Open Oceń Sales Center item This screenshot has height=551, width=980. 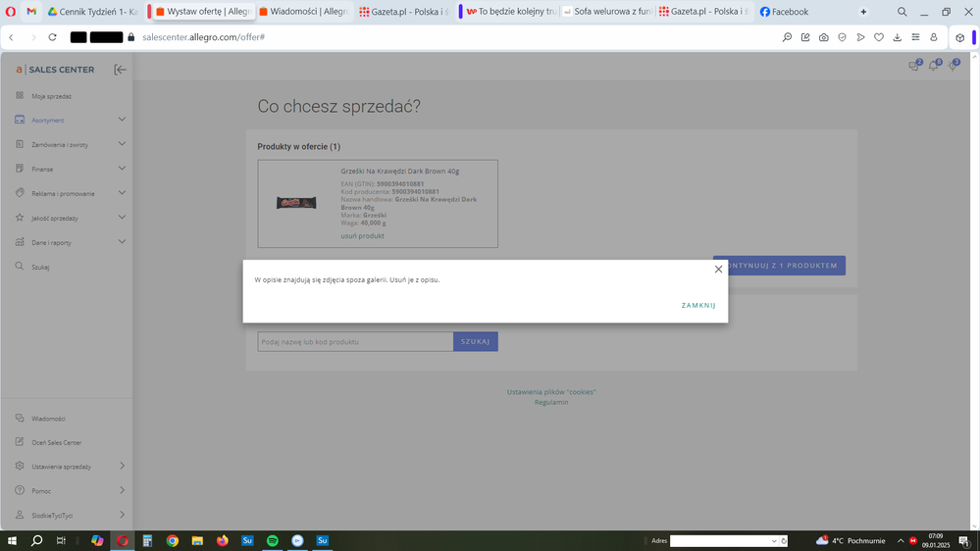pyautogui.click(x=56, y=442)
